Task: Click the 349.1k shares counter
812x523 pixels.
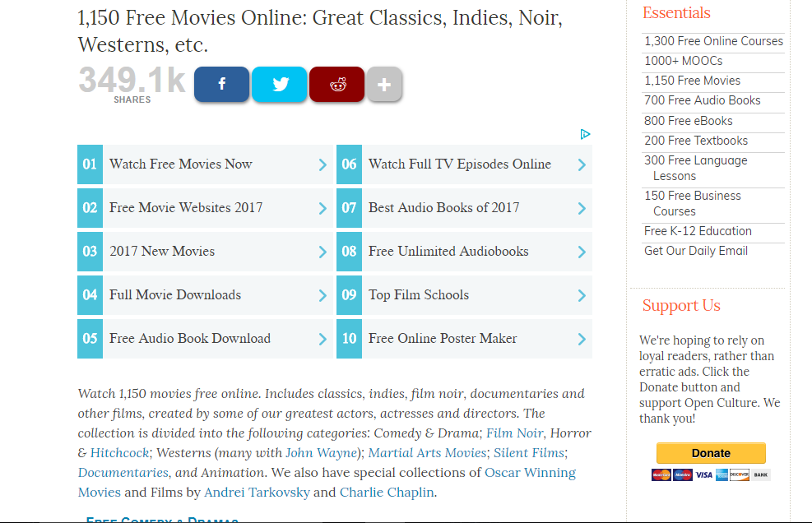Action: pyautogui.click(x=132, y=85)
